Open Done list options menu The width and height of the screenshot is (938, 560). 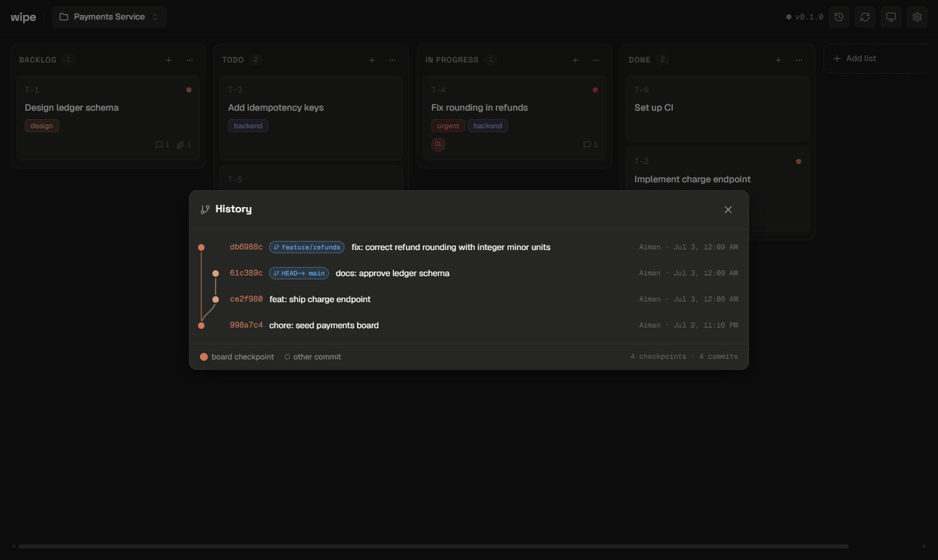click(x=799, y=60)
